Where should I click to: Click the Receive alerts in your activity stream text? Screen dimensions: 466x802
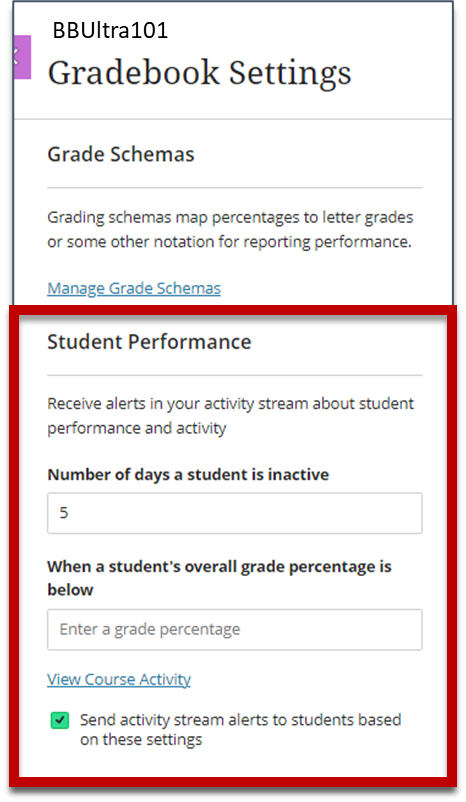pyautogui.click(x=231, y=415)
